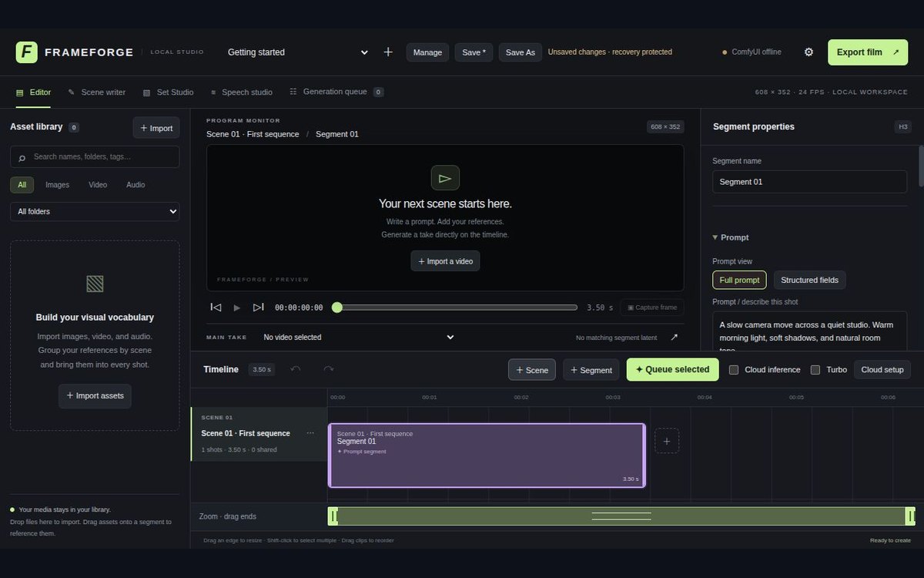The width and height of the screenshot is (924, 578).
Task: Add a new project with the plus icon beside Getting started
Action: [x=388, y=52]
